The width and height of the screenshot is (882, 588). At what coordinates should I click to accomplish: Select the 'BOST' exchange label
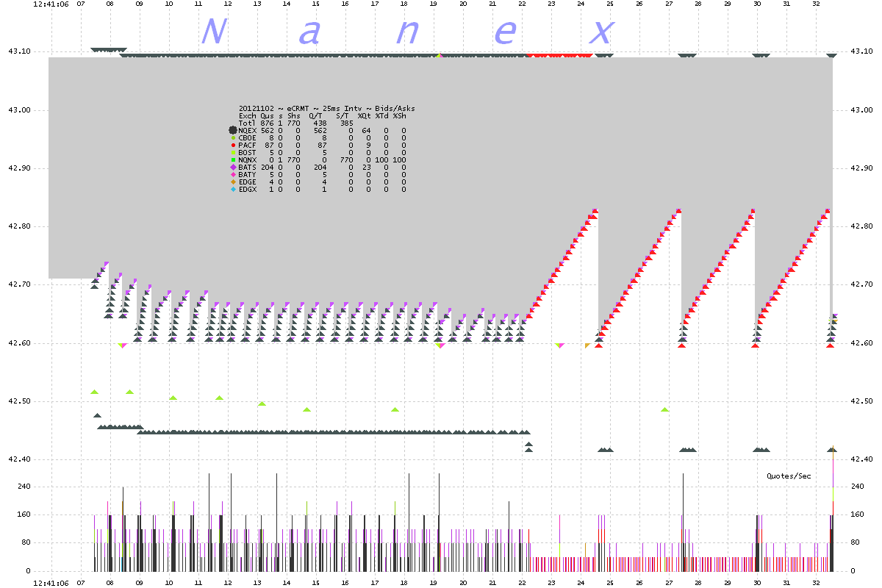pyautogui.click(x=248, y=152)
